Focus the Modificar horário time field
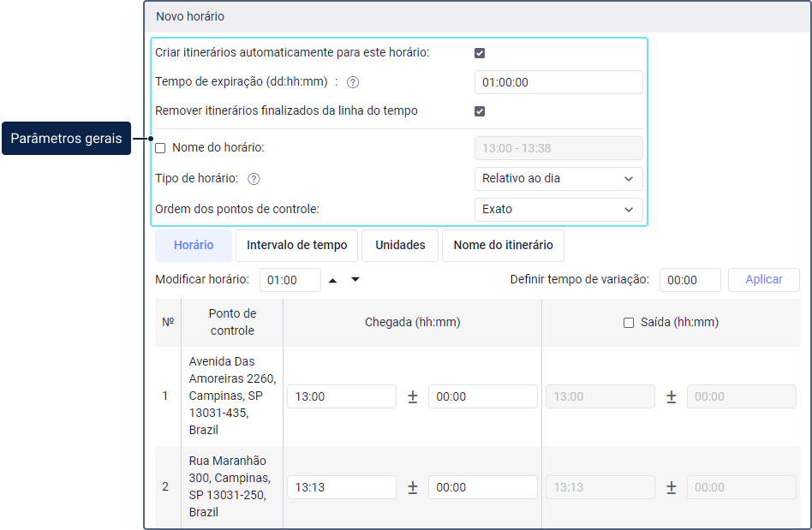This screenshot has height=530, width=812. pyautogui.click(x=290, y=280)
